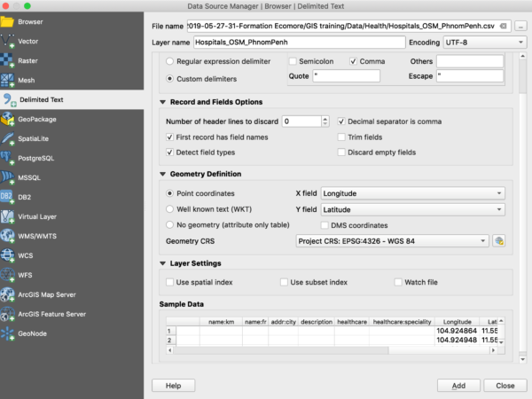Click the Add button
Viewport: 532px width, 399px height.
tap(458, 386)
